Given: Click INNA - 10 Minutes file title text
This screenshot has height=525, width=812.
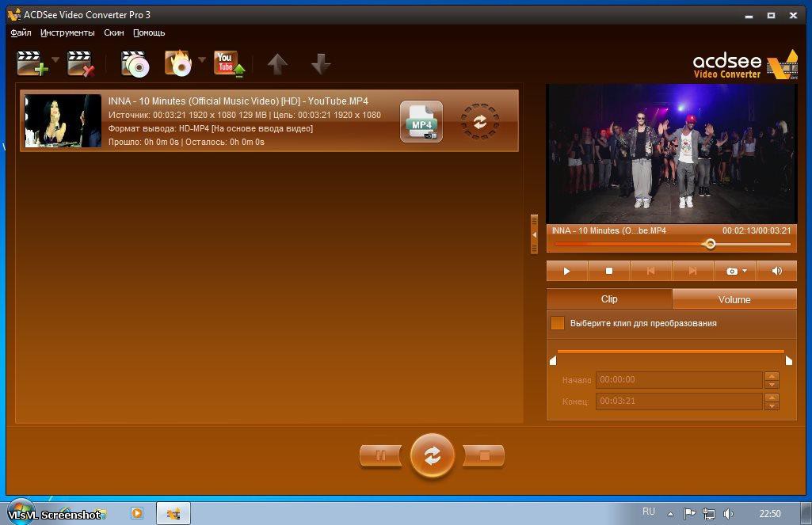Looking at the screenshot, I should [238, 101].
